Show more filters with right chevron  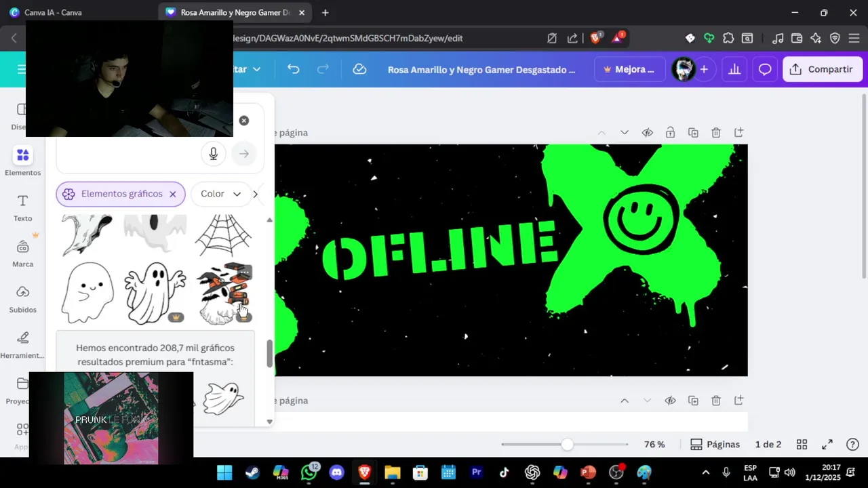[x=255, y=194]
